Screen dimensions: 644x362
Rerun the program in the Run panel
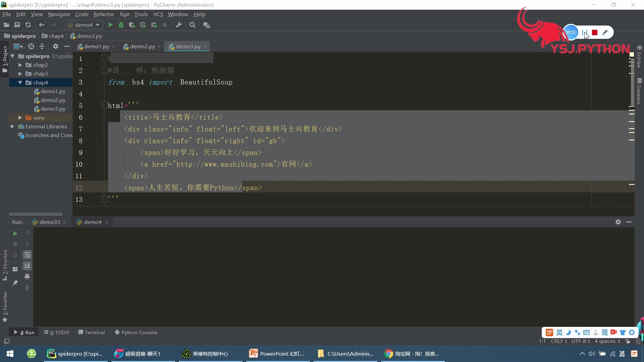tap(15, 234)
